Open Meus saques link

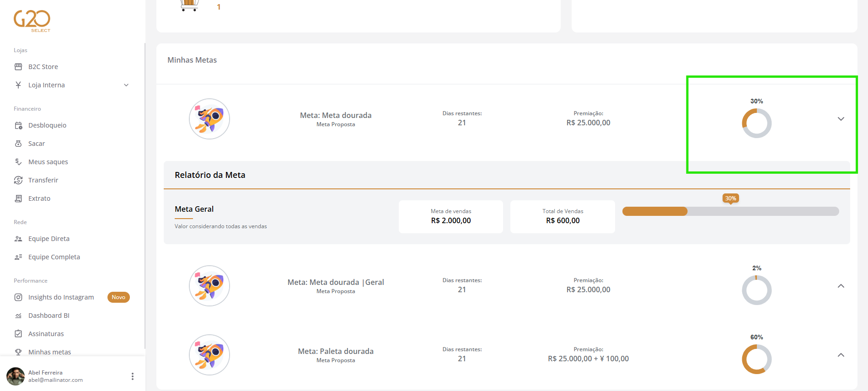[48, 162]
